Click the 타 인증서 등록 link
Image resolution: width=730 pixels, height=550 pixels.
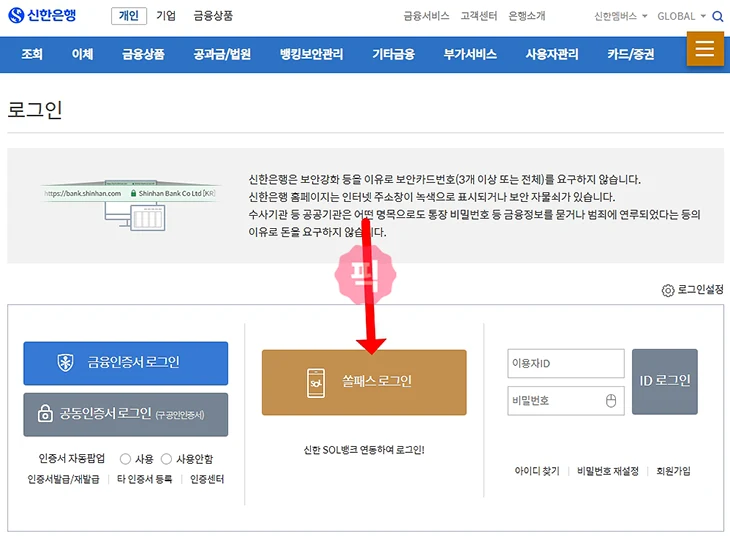[144, 479]
